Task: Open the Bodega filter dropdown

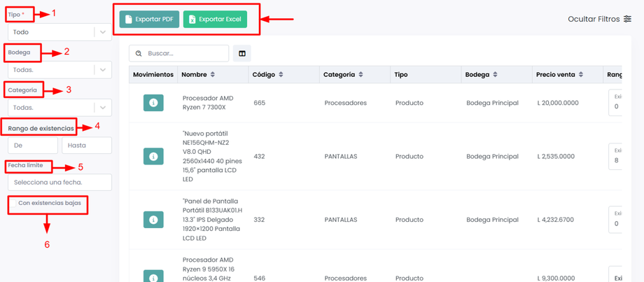Action: pyautogui.click(x=103, y=70)
